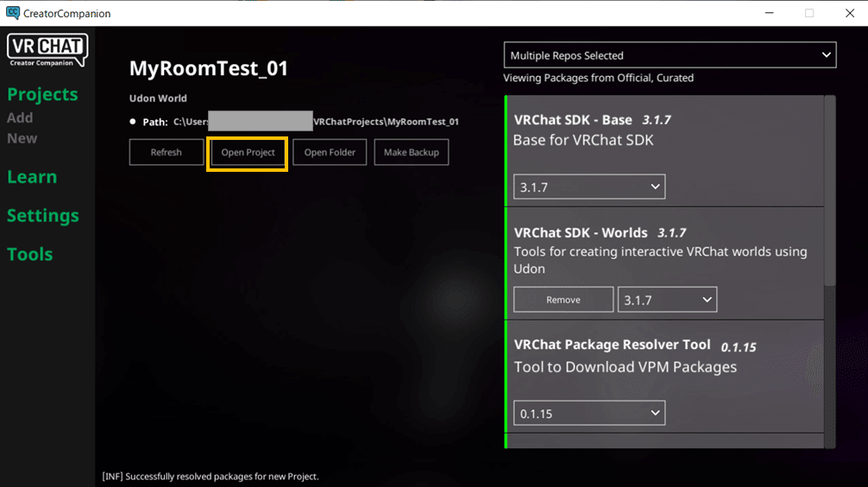Click the Open Project button
Image resolution: width=868 pixels, height=487 pixels.
(248, 152)
